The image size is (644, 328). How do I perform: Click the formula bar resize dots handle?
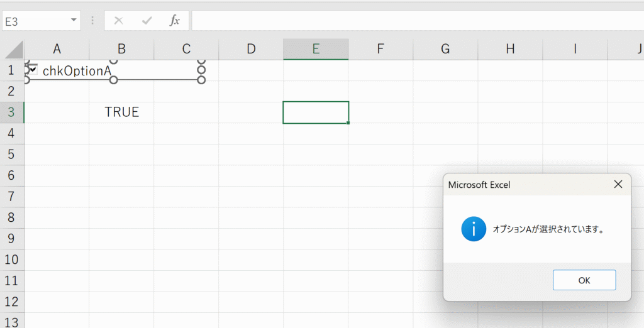pyautogui.click(x=92, y=21)
